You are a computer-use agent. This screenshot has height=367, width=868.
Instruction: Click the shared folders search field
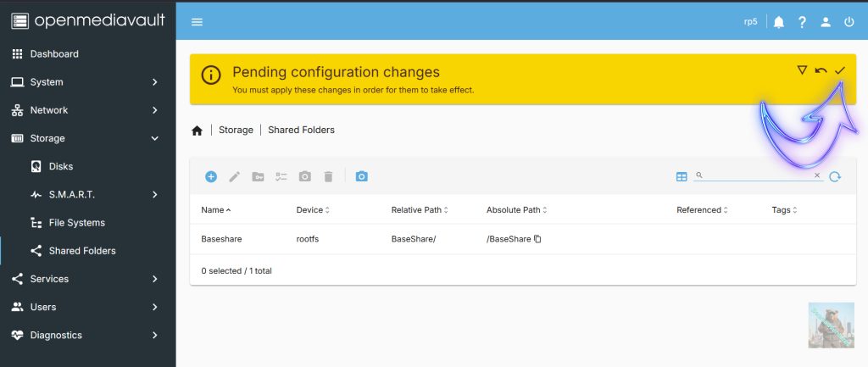click(x=753, y=175)
